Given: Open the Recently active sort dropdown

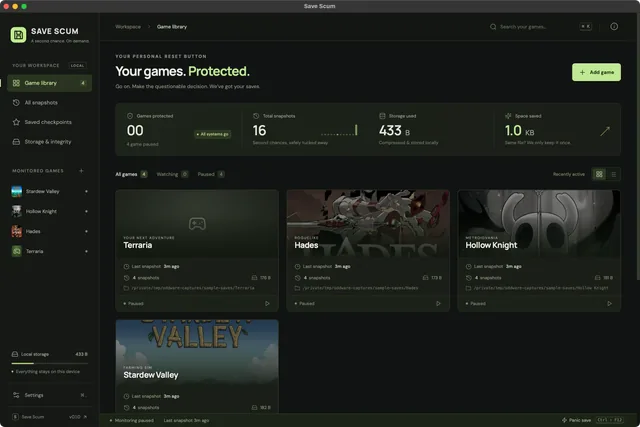Looking at the screenshot, I should click(569, 174).
